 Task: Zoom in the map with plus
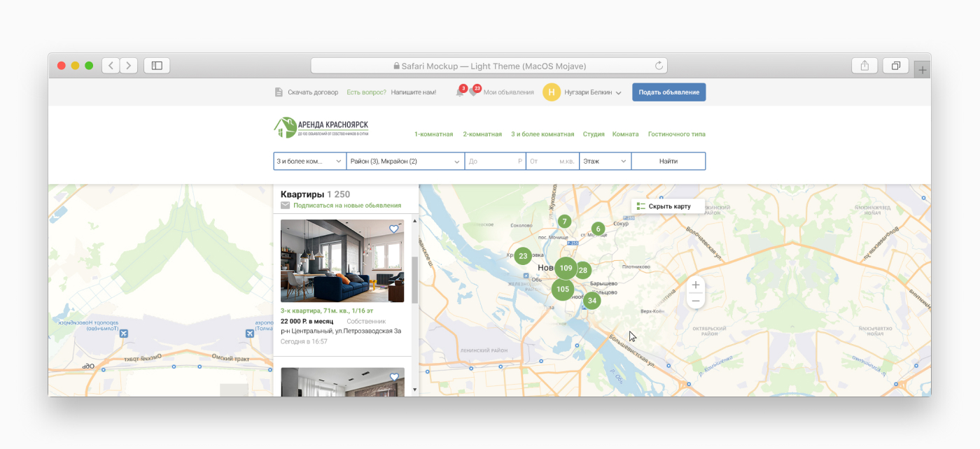coord(696,285)
